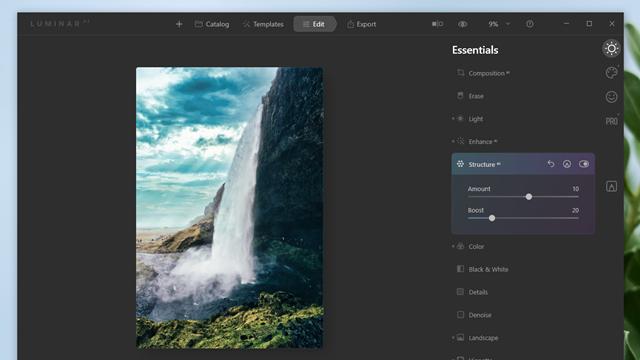The width and height of the screenshot is (640, 360).
Task: Click the Boost slider handle
Action: coord(492,218)
